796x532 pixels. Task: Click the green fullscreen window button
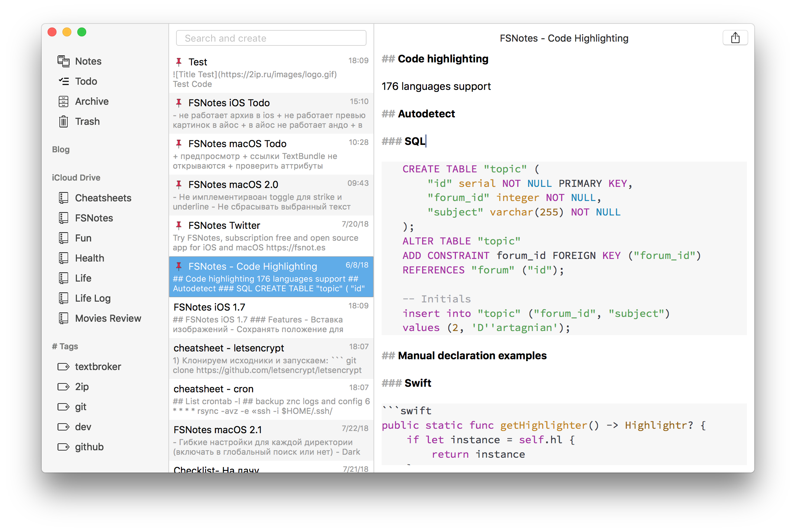coord(82,32)
